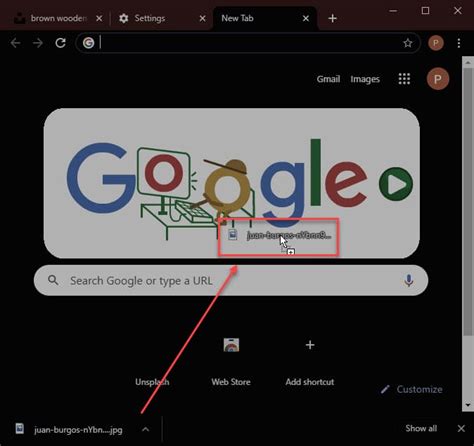Show all downloads
The width and height of the screenshot is (474, 446).
pos(421,428)
